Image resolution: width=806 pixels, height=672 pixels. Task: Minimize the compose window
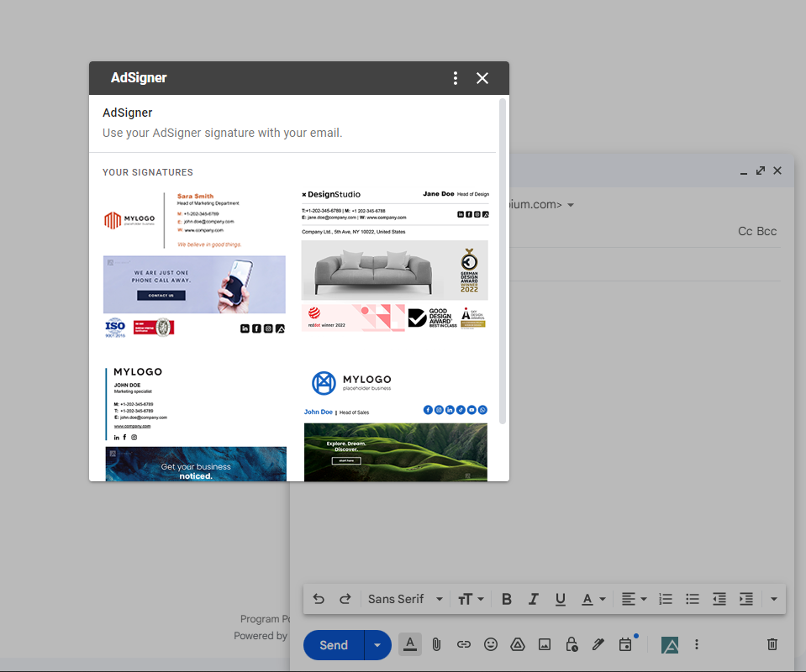pyautogui.click(x=743, y=171)
